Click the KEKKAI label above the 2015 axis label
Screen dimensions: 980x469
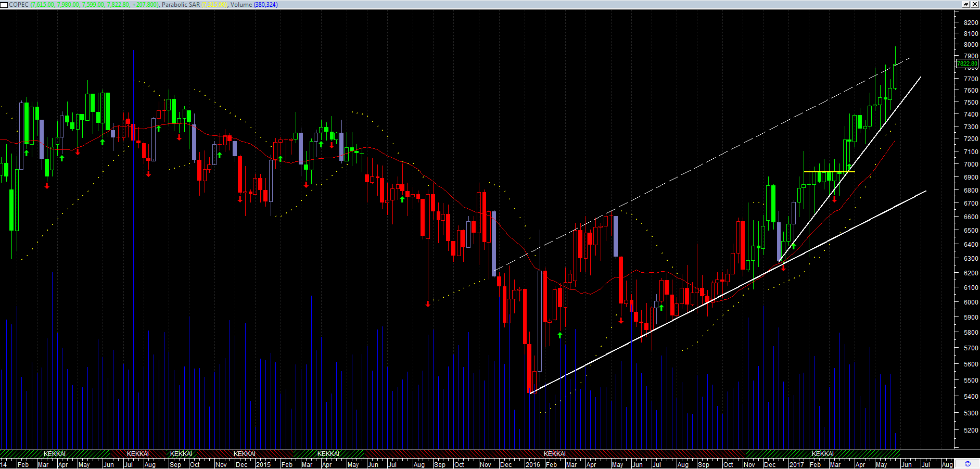pyautogui.click(x=245, y=454)
